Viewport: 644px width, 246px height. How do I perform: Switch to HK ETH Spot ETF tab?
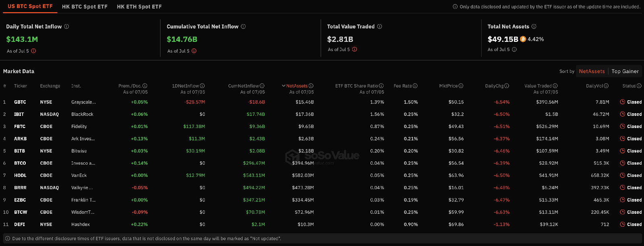point(139,6)
